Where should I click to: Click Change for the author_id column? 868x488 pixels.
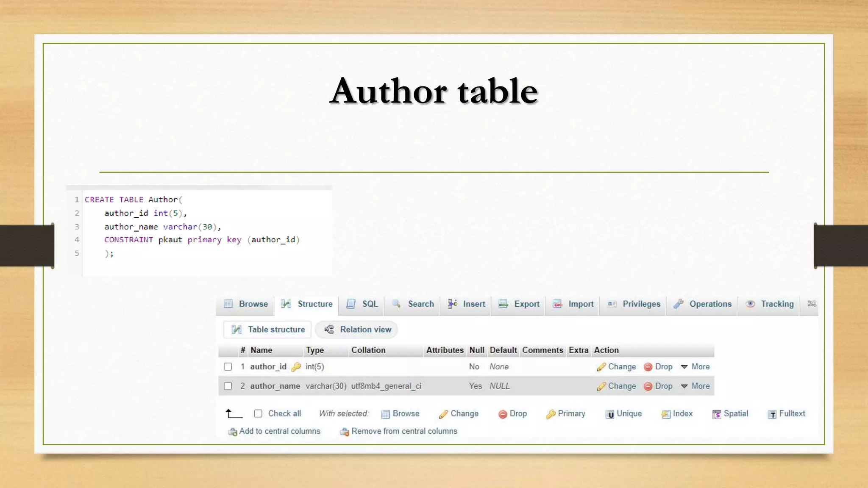click(617, 367)
